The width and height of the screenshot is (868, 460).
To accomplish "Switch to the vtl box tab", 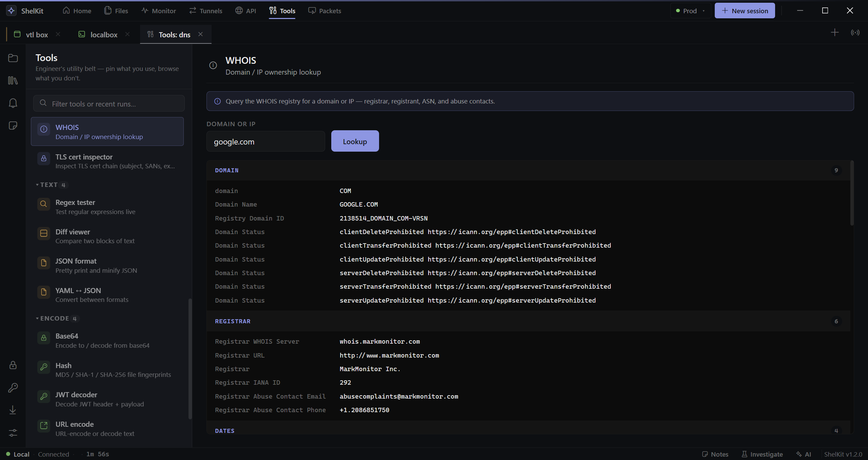I will point(37,35).
